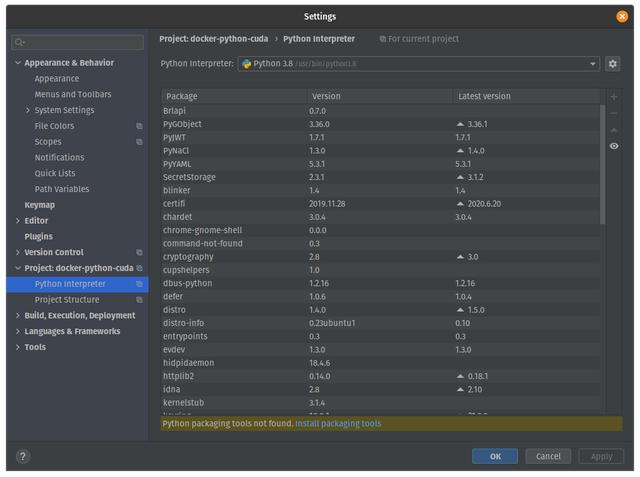This screenshot has width=640, height=477.
Task: Click upgrade arrow beside certifi 2020.6.20
Action: pyautogui.click(x=460, y=204)
